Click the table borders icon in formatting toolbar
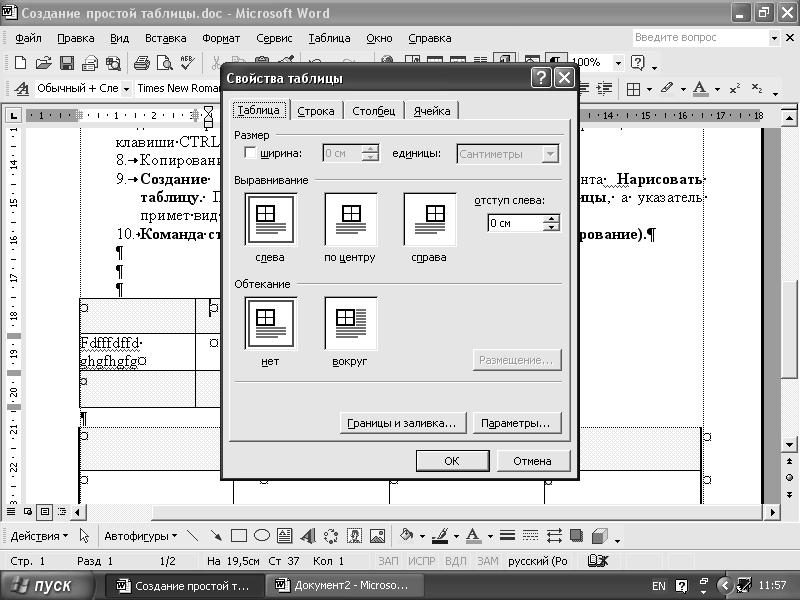The width and height of the screenshot is (800, 600). (x=633, y=89)
